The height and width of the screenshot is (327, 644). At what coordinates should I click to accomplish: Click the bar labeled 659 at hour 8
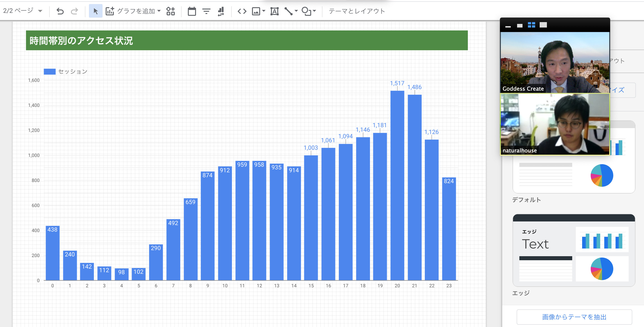pos(190,239)
